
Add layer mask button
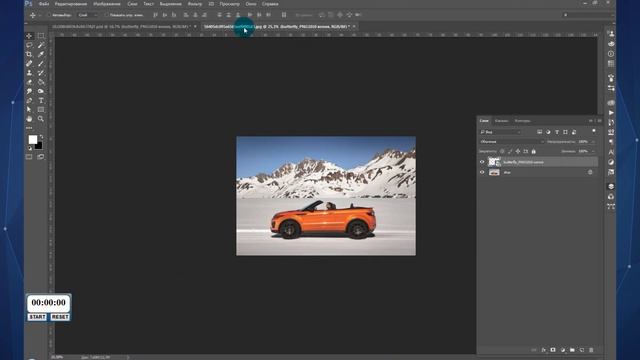[553, 350]
